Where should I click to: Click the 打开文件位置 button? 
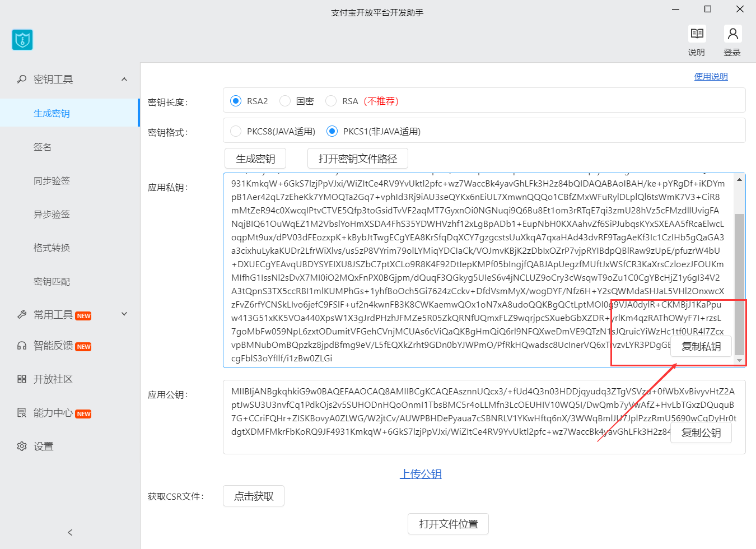click(449, 524)
